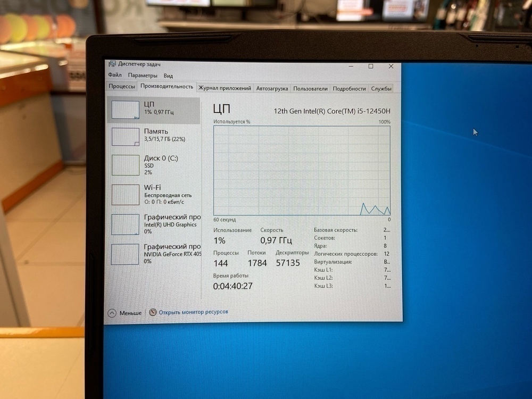Open the Журнал приложений tab
Viewport: 532px width, 399px height.
click(225, 88)
